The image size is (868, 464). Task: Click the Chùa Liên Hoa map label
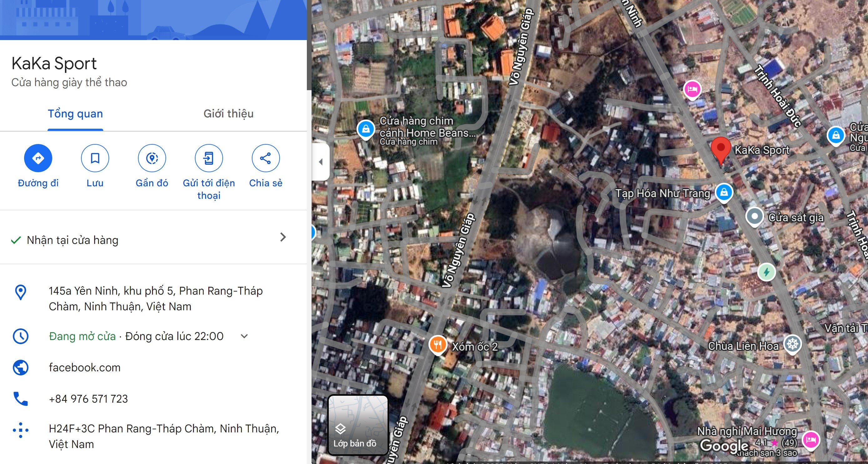(x=743, y=346)
